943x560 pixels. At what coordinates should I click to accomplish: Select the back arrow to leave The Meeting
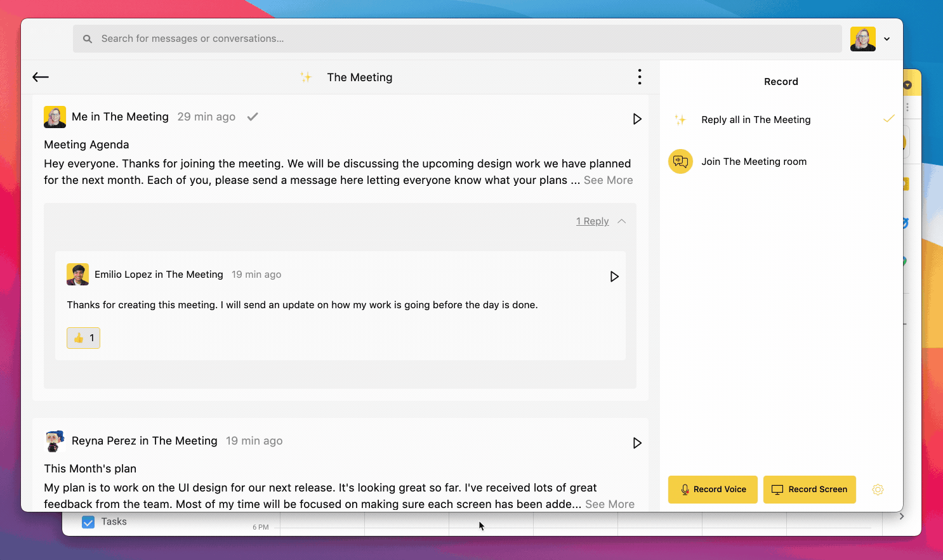(40, 77)
